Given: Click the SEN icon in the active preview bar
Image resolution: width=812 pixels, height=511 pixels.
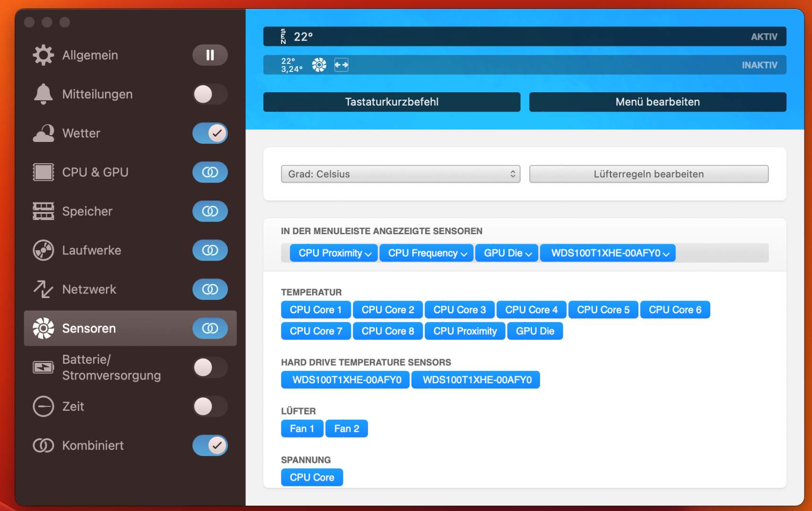Looking at the screenshot, I should (283, 36).
